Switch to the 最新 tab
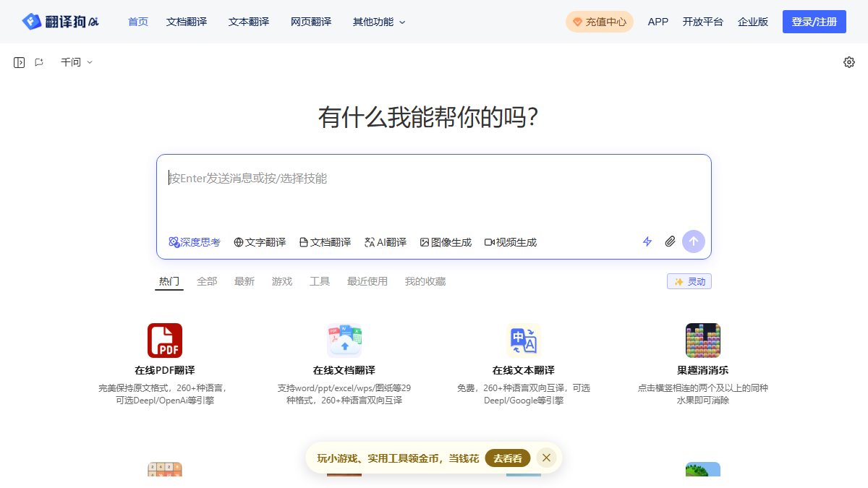868x488 pixels. tap(244, 281)
